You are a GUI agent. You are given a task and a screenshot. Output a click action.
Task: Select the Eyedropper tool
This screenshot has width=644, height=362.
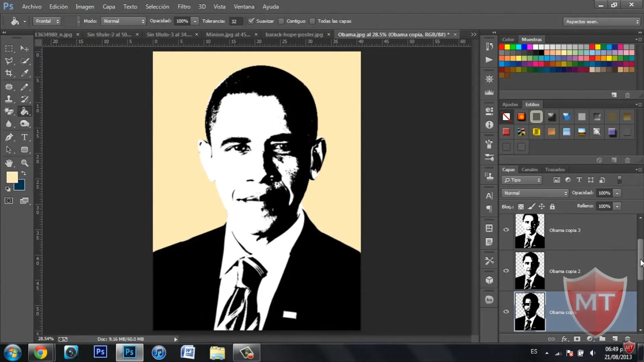(x=24, y=73)
